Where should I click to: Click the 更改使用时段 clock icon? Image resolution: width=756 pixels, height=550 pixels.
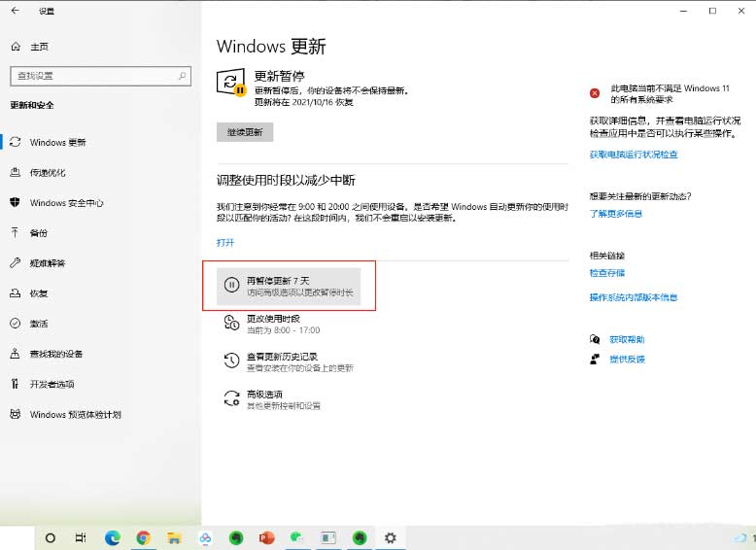(232, 323)
